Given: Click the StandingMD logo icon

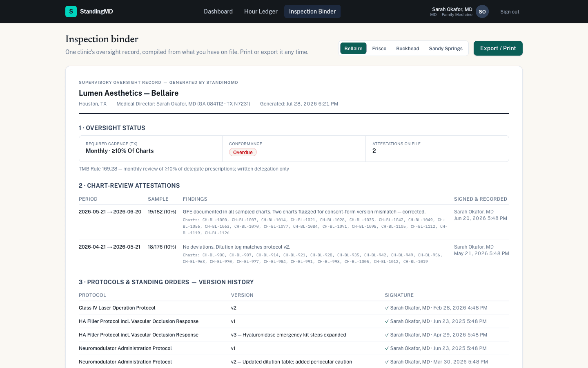Looking at the screenshot, I should (x=71, y=11).
